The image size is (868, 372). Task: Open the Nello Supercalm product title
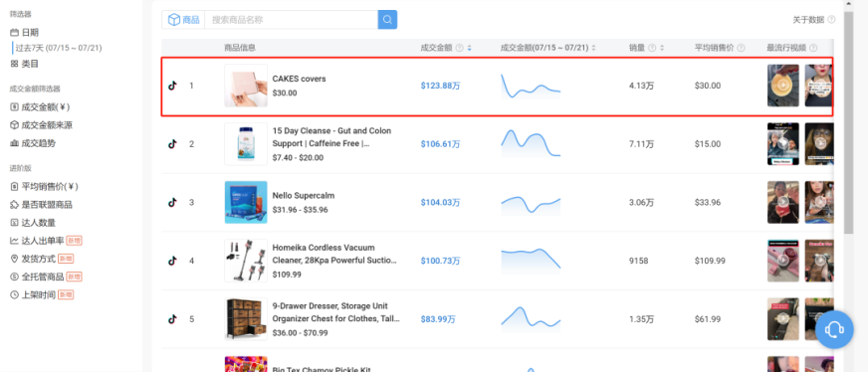tap(304, 196)
